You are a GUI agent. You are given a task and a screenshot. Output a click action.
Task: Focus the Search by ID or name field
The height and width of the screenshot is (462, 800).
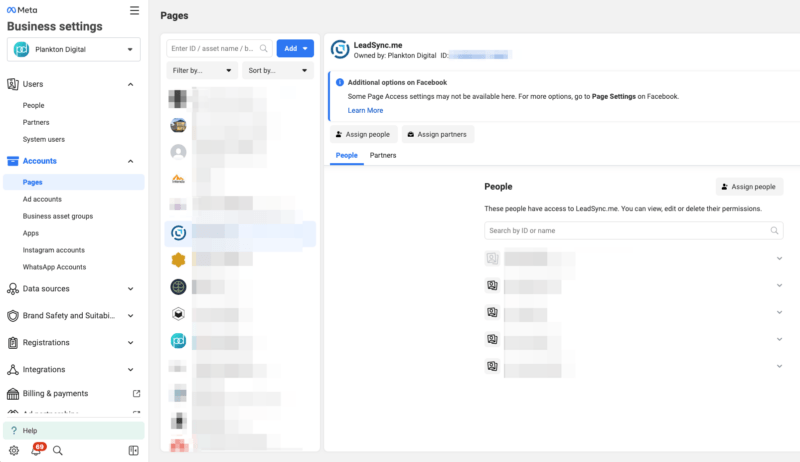coord(625,230)
